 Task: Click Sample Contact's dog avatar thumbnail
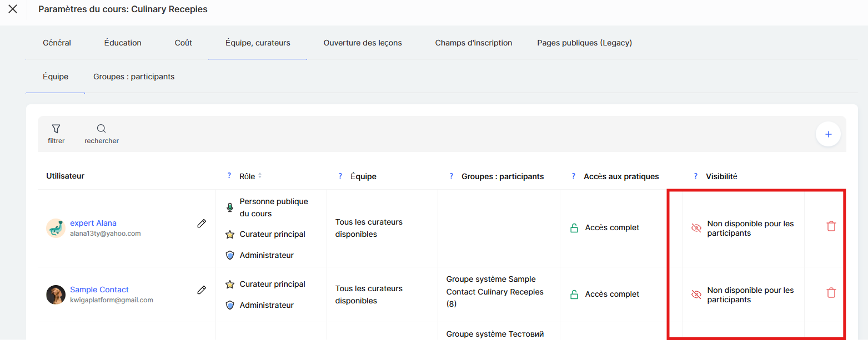pos(56,295)
